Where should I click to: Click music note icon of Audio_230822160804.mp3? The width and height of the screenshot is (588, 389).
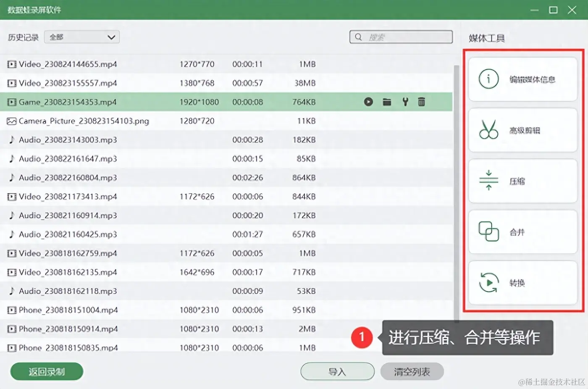[12, 177]
